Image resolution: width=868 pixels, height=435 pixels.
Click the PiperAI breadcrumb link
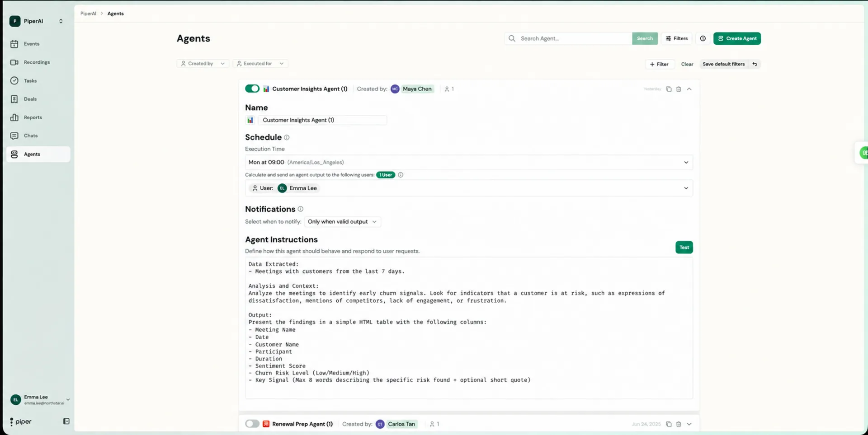click(88, 14)
